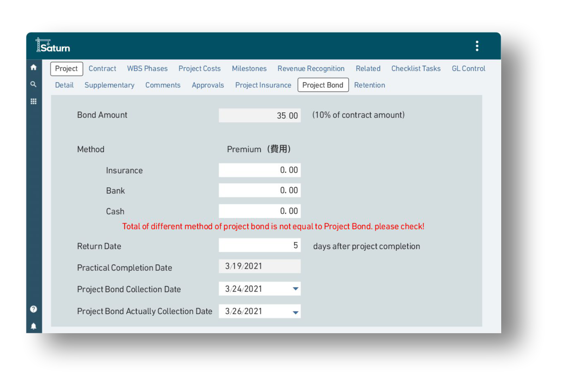Switch to the Contract tab
Image resolution: width=566 pixels, height=392 pixels.
coord(102,69)
